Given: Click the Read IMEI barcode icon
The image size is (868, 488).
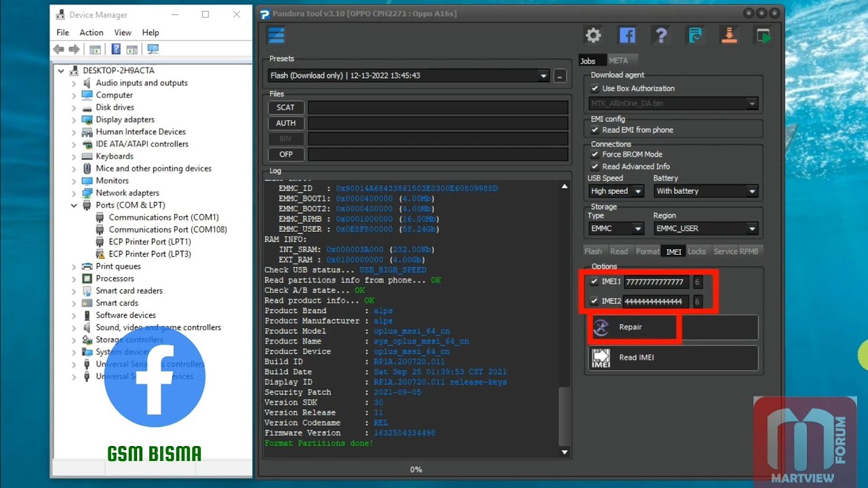Looking at the screenshot, I should (x=601, y=358).
